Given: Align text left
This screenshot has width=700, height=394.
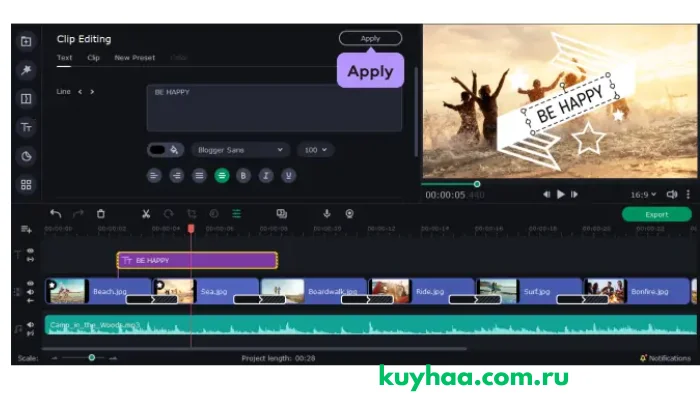Looking at the screenshot, I should 154,176.
